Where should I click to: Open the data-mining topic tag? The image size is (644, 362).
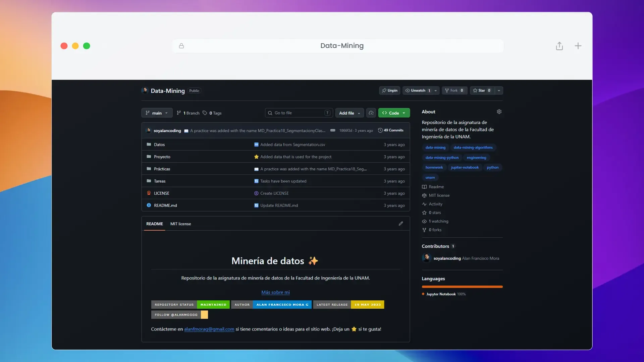click(435, 147)
